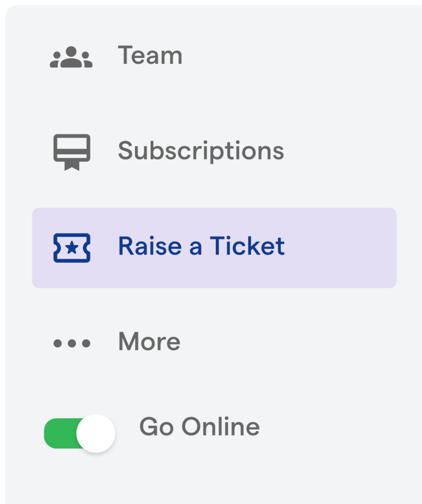
Task: Click the last dot of the More ellipsis
Action: point(87,343)
